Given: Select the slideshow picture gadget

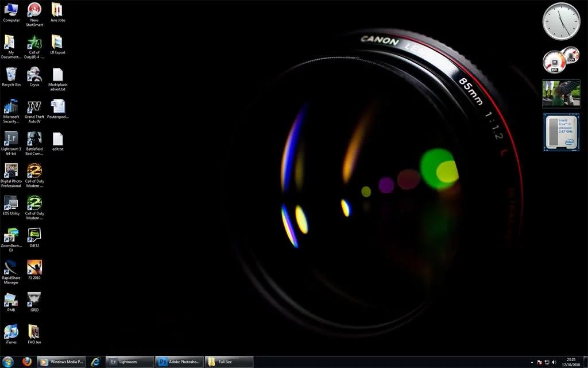Looking at the screenshot, I should click(x=561, y=94).
